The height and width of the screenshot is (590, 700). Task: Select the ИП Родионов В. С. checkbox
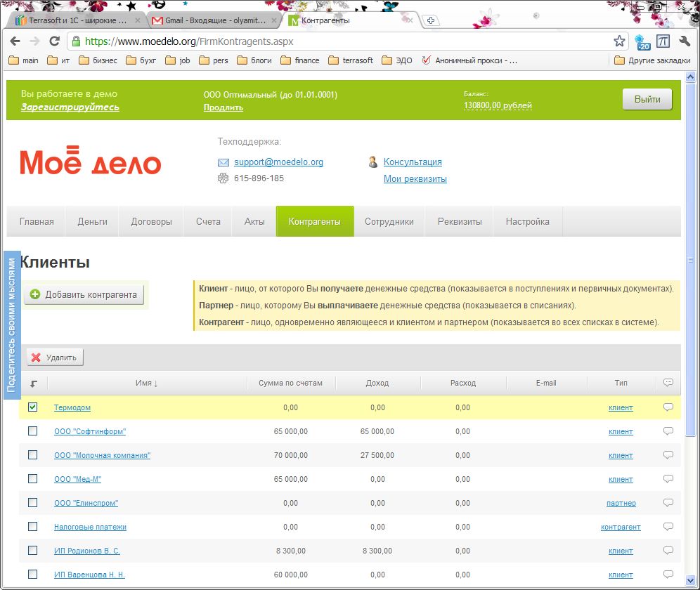33,551
